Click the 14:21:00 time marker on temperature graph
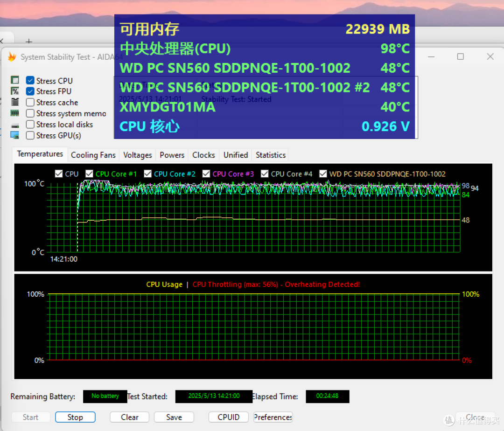 click(x=63, y=259)
